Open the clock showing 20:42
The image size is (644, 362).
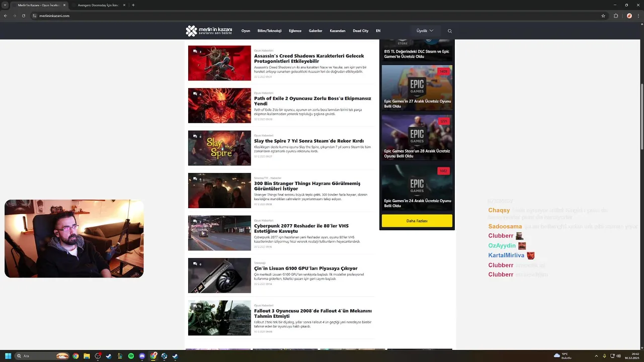click(x=631, y=356)
